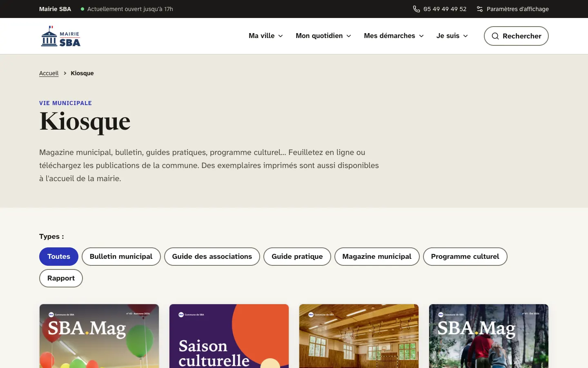Click the VIE MUNICIPALE label
This screenshot has width=588, height=368.
tap(65, 103)
